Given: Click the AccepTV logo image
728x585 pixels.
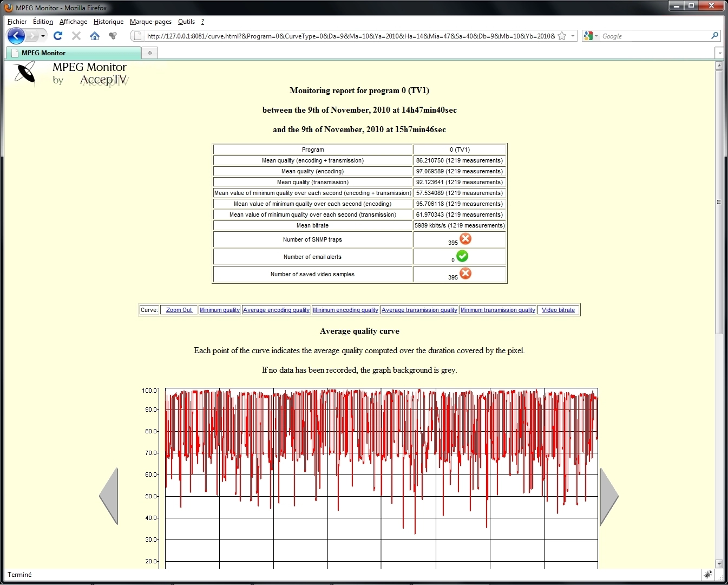Looking at the screenshot, I should pos(70,74).
